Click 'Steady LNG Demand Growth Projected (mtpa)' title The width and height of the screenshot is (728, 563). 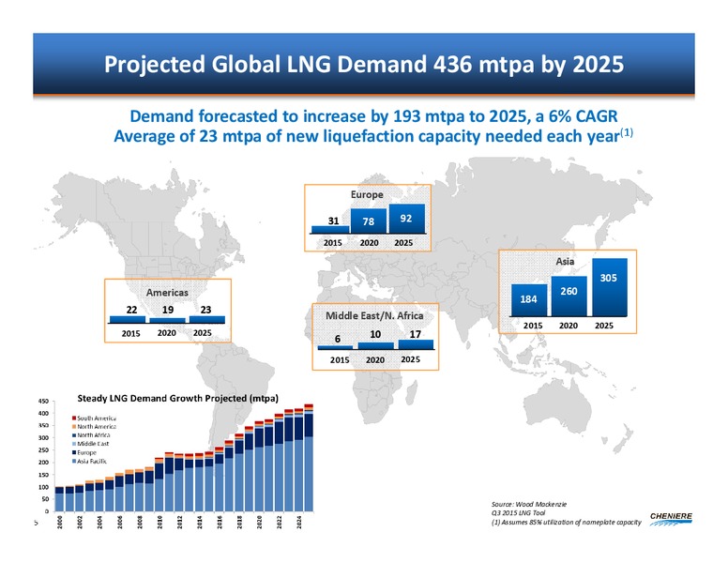[178, 398]
